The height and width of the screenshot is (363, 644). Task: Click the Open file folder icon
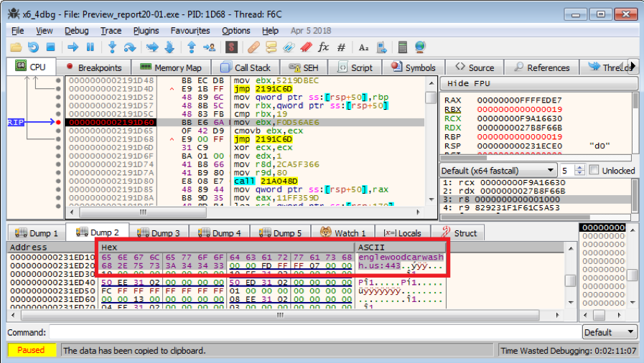[16, 47]
